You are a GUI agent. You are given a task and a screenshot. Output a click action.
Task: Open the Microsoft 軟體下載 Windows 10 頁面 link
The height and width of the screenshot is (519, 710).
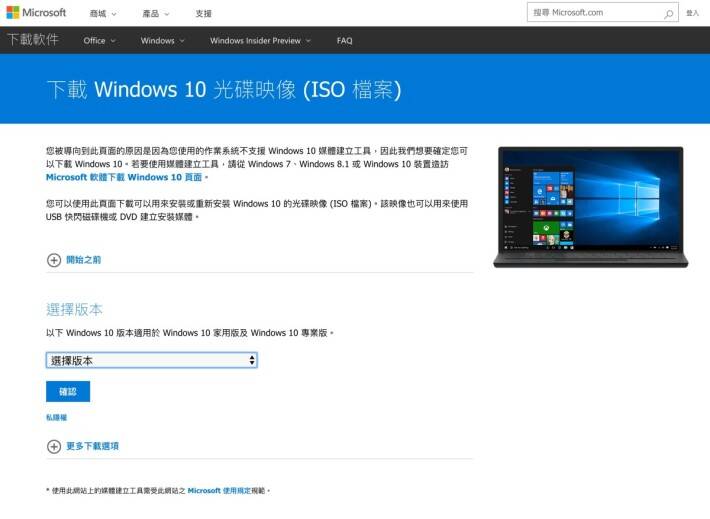(124, 177)
